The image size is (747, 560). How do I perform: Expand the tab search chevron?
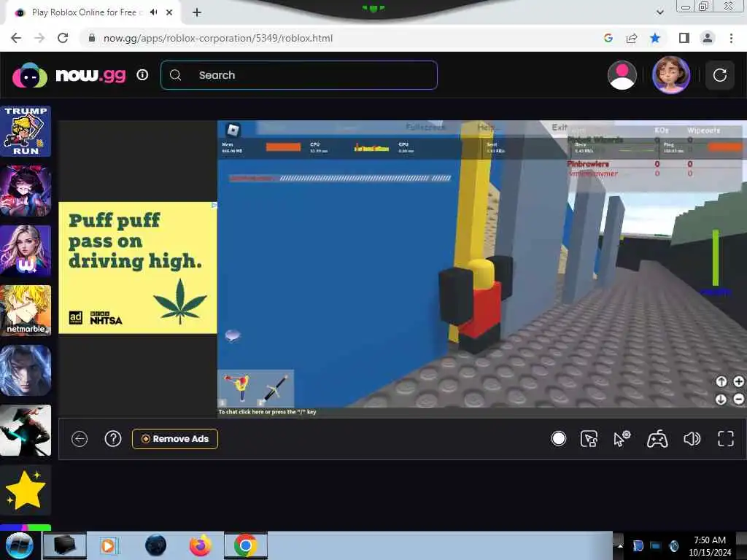659,12
